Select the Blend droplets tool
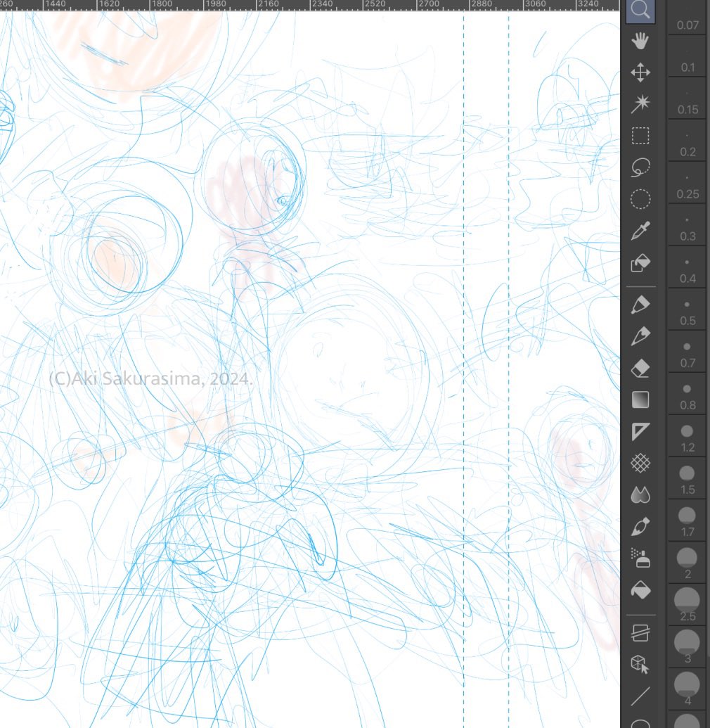710x728 pixels. coord(640,495)
